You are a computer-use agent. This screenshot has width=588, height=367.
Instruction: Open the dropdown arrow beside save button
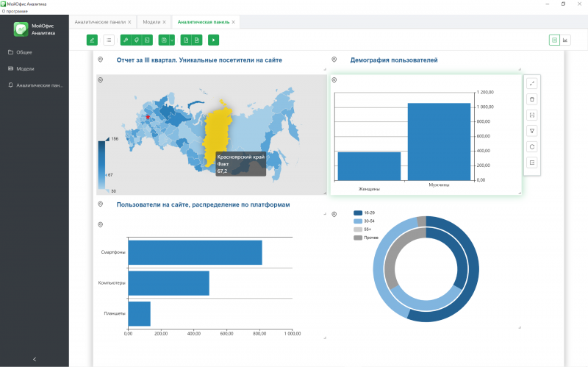[x=172, y=40]
